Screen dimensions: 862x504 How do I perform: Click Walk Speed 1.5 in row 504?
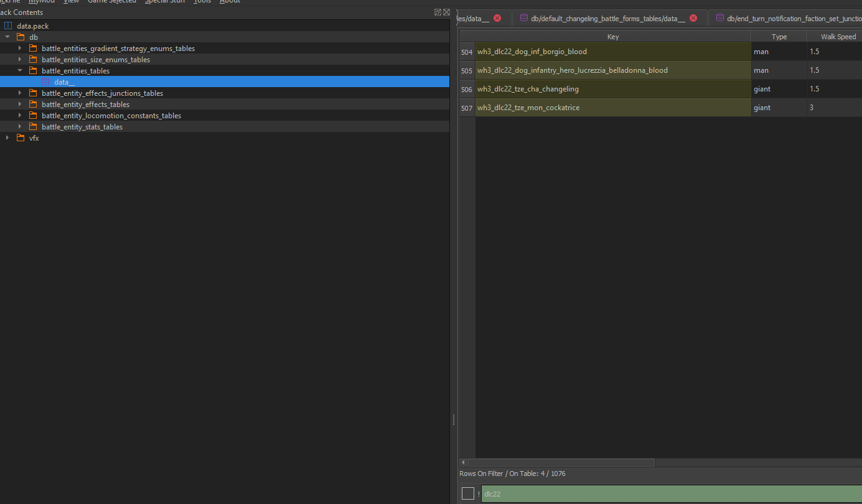pyautogui.click(x=835, y=52)
